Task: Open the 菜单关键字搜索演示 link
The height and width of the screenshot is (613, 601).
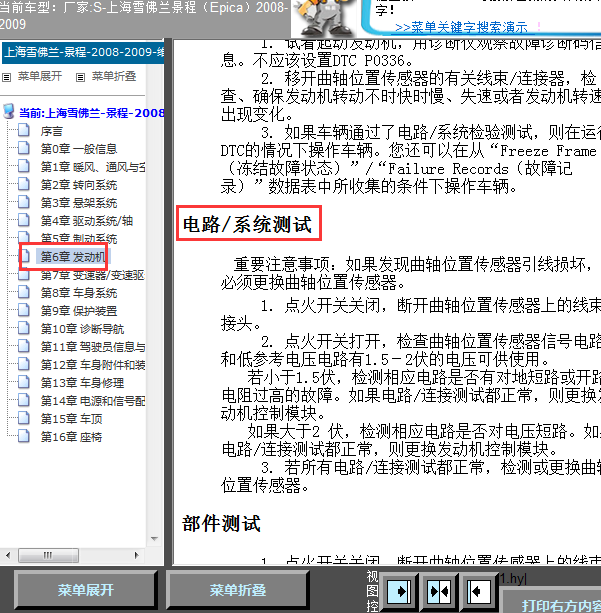Action: [461, 28]
